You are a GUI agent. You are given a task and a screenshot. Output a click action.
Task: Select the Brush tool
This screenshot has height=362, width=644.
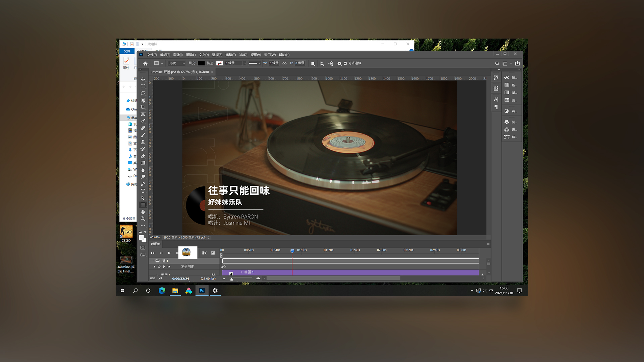tap(143, 135)
